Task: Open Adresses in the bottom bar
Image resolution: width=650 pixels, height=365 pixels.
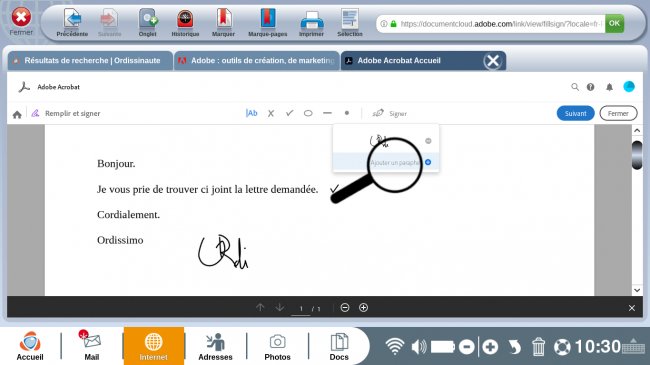Action: tap(215, 346)
